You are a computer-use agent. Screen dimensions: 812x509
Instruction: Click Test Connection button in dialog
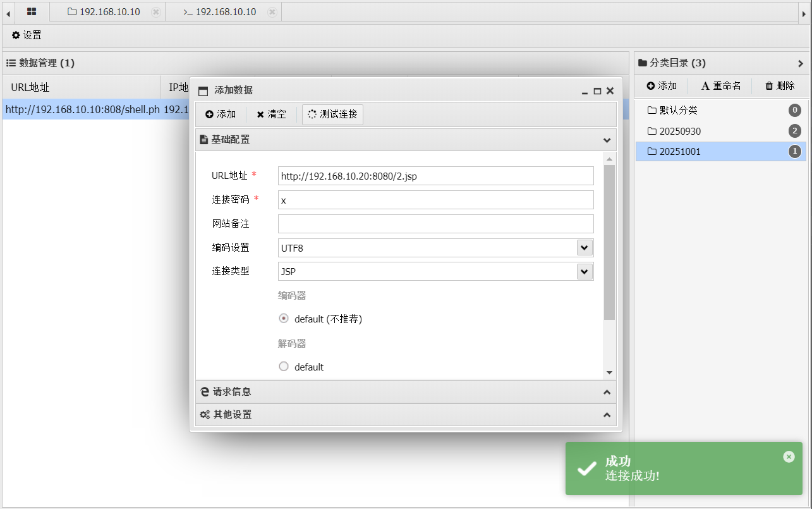tap(332, 114)
